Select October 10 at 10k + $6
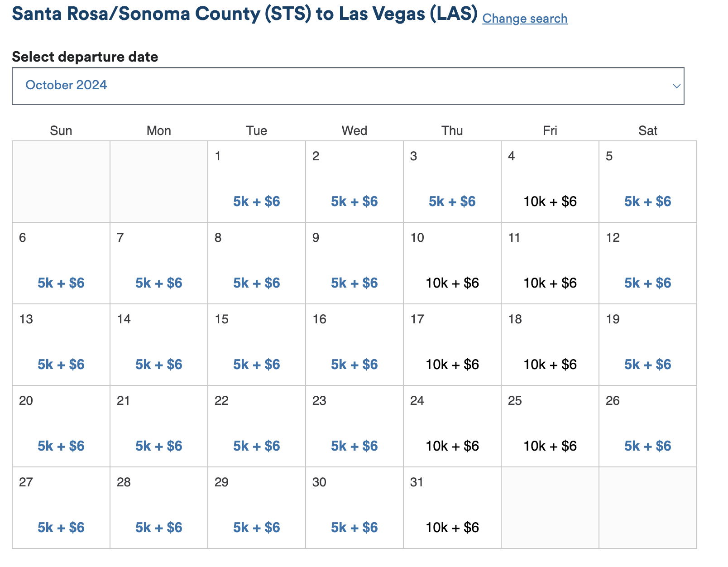The image size is (728, 567). pyautogui.click(x=452, y=283)
